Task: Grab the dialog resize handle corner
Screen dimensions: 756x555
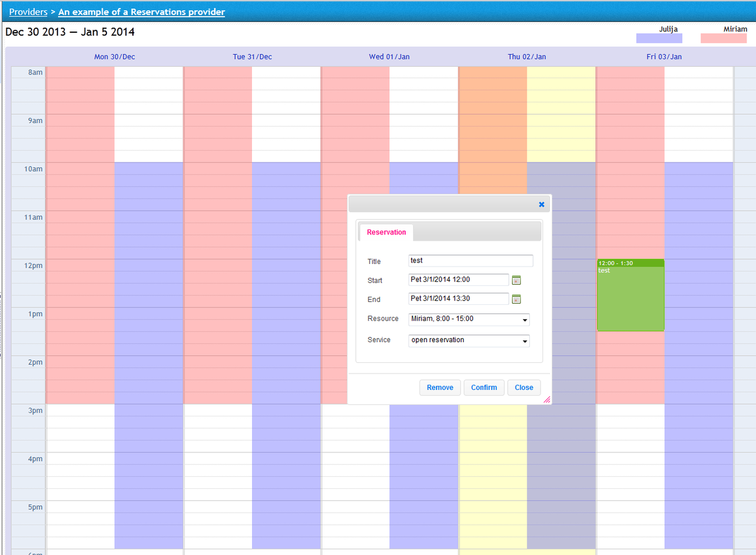Action: coord(547,399)
